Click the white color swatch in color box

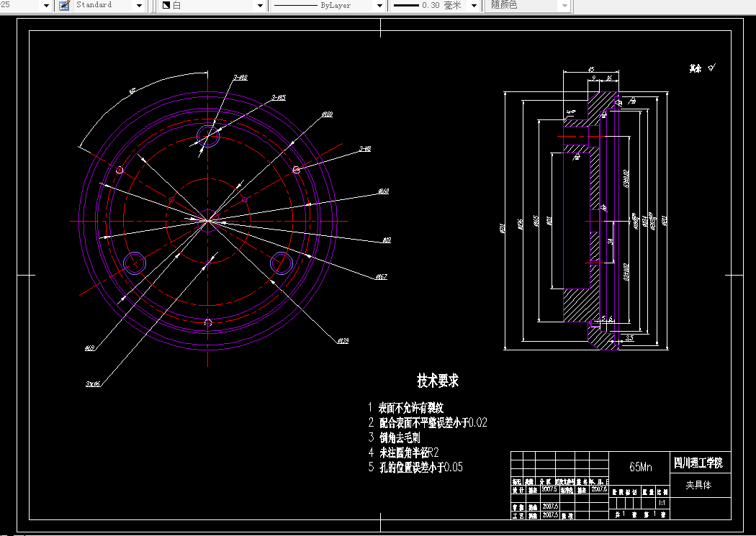pyautogui.click(x=166, y=5)
